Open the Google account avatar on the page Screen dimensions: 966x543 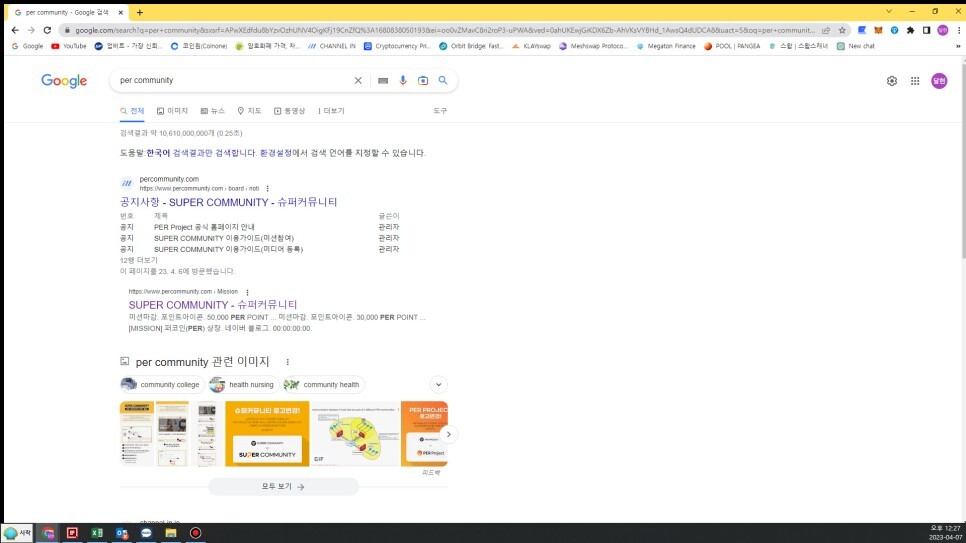[939, 81]
